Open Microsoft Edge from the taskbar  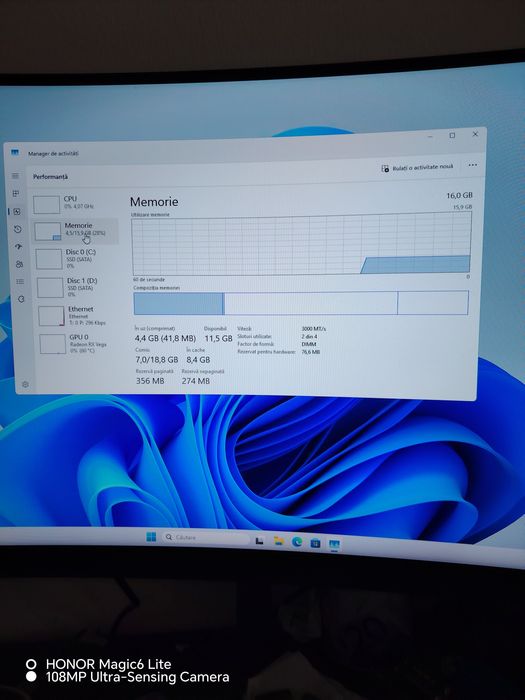[x=297, y=542]
